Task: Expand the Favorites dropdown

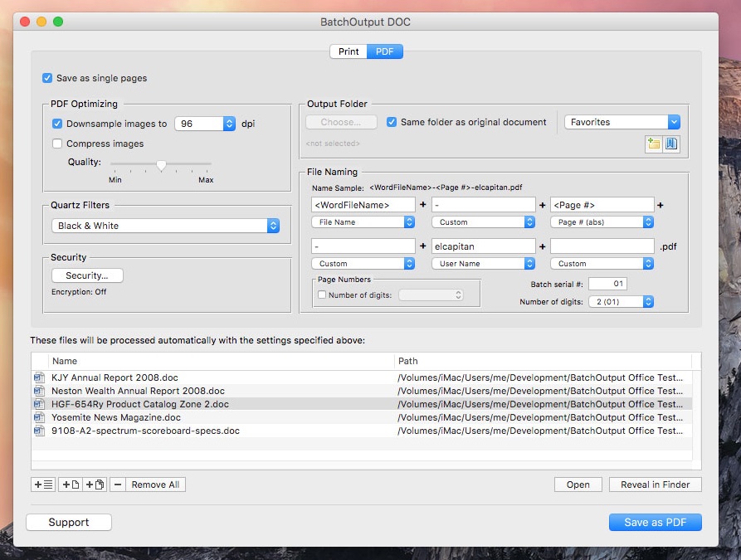Action: coord(622,122)
